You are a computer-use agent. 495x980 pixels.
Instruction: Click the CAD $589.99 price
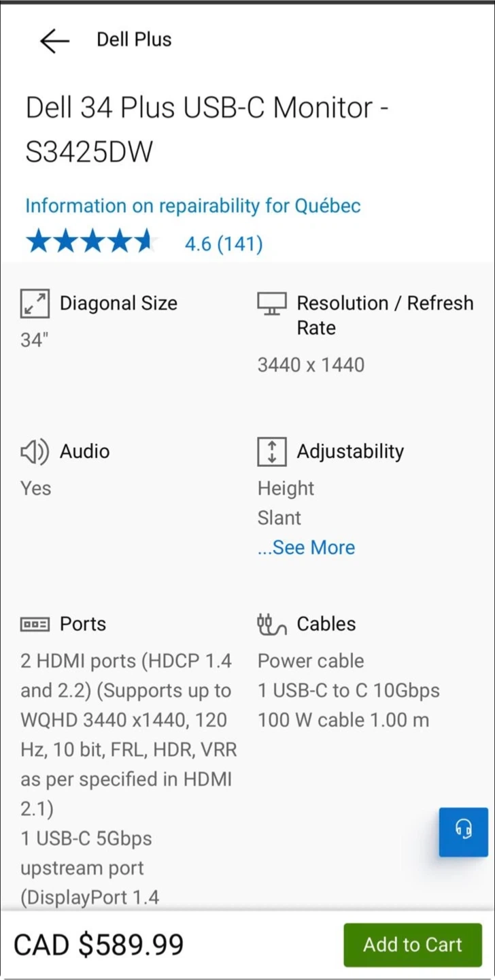pyautogui.click(x=99, y=945)
